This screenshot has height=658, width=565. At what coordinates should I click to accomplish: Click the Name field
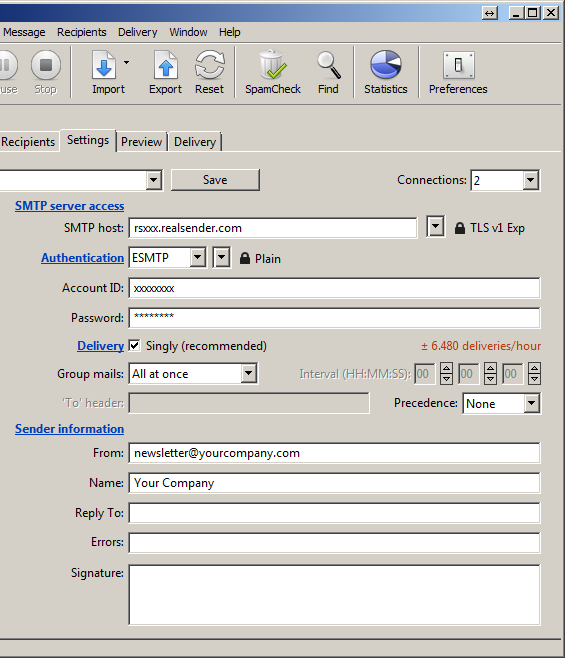point(334,483)
